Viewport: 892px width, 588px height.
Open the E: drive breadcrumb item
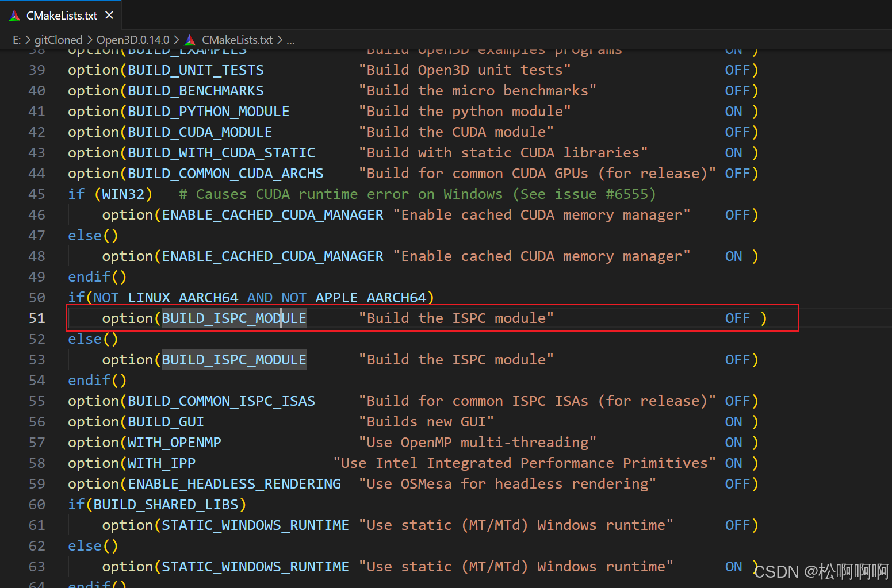(16, 39)
